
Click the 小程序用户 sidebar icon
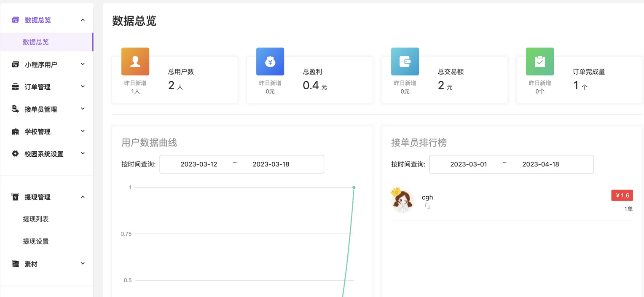[x=16, y=64]
